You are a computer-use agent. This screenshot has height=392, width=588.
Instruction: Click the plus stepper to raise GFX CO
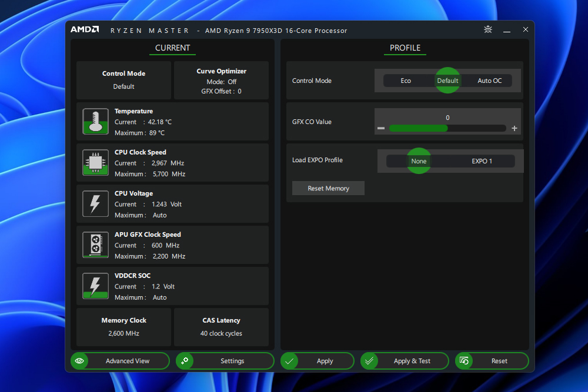pyautogui.click(x=514, y=128)
